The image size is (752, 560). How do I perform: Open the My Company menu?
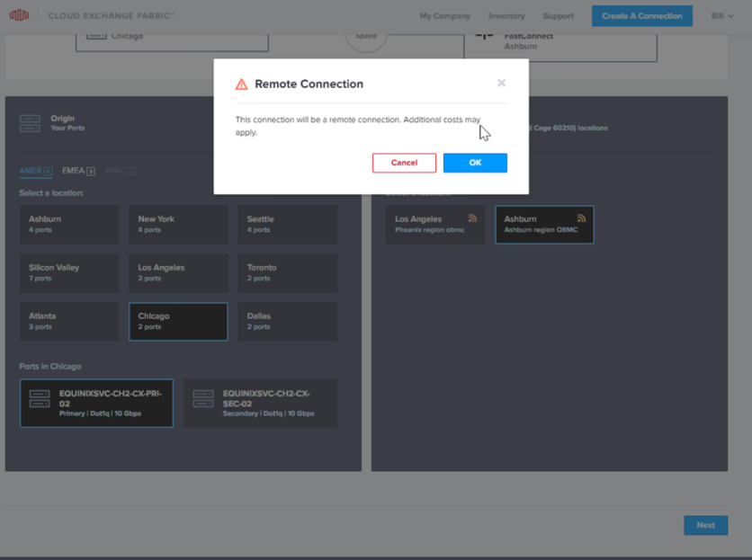(444, 16)
